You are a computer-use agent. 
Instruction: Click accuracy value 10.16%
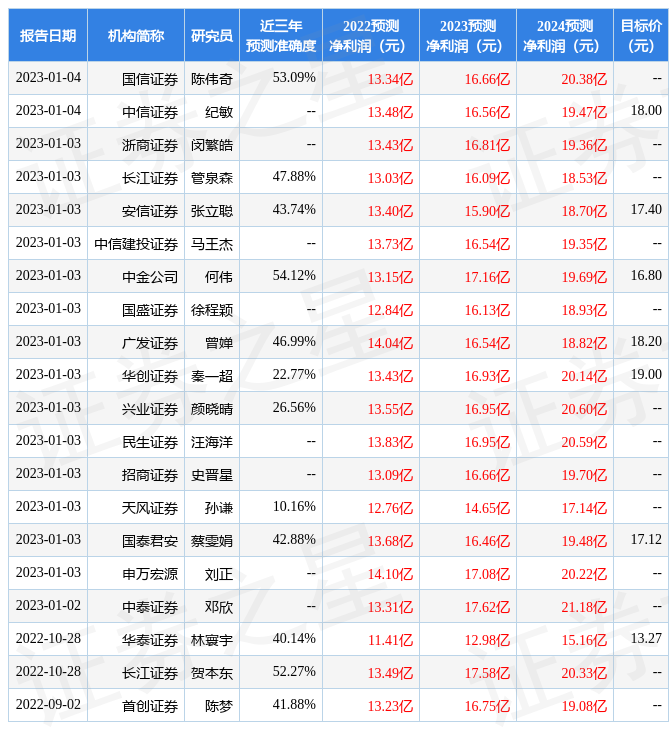tap(294, 507)
